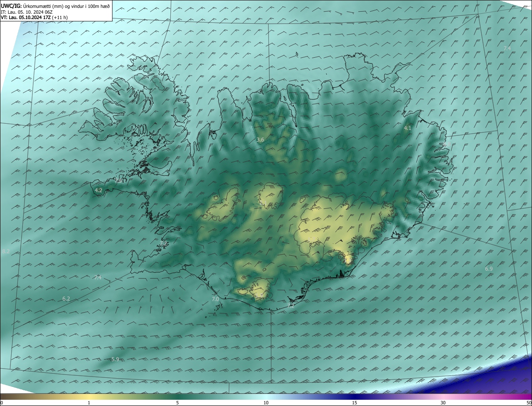
Task: Click the 7.4 label in the far northeast ocean
Action: 507,49
